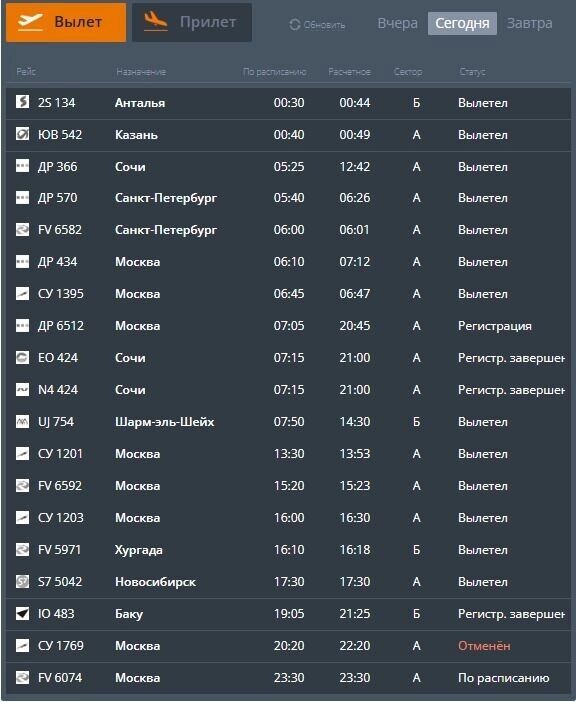Select flight number S7 5042
This screenshot has height=702, width=576.
(60, 582)
